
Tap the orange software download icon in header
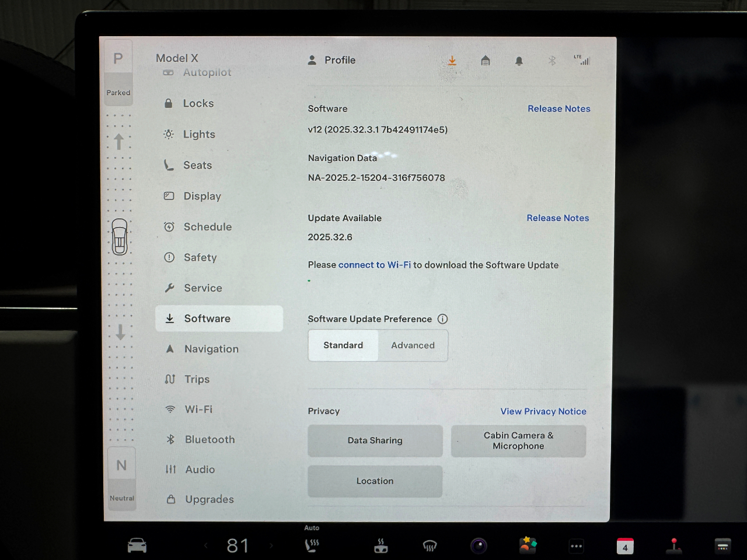[452, 61]
